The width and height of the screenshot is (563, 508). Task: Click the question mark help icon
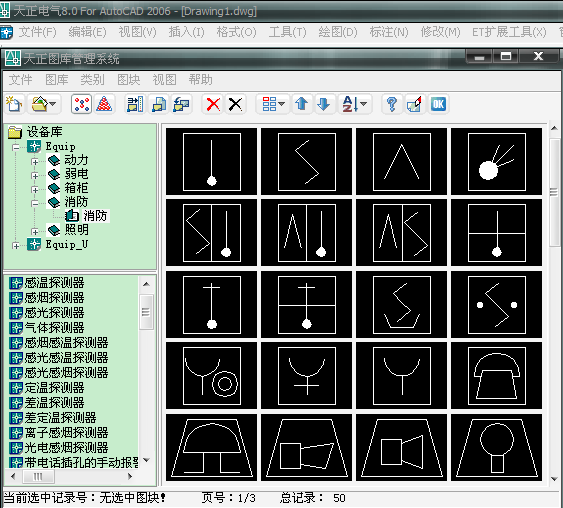click(x=392, y=104)
